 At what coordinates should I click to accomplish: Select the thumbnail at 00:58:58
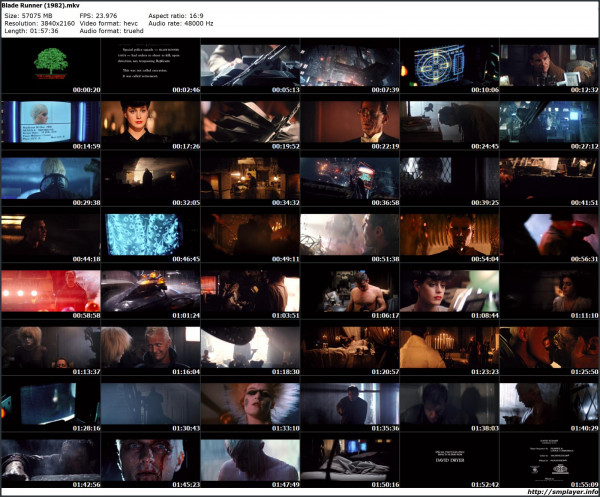click(51, 291)
